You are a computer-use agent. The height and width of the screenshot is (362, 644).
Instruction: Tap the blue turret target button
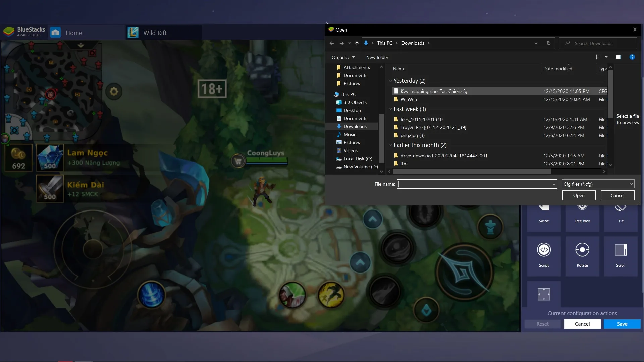(490, 227)
